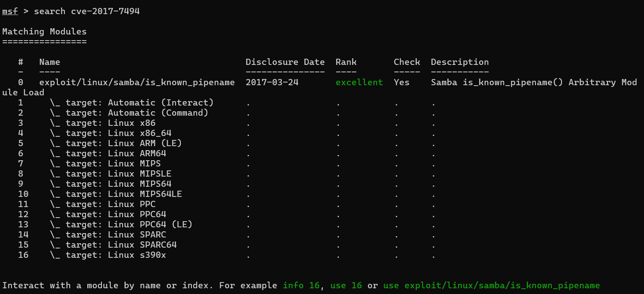Image resolution: width=644 pixels, height=294 pixels.
Task: Click the 'Yes' check value
Action: 402,82
